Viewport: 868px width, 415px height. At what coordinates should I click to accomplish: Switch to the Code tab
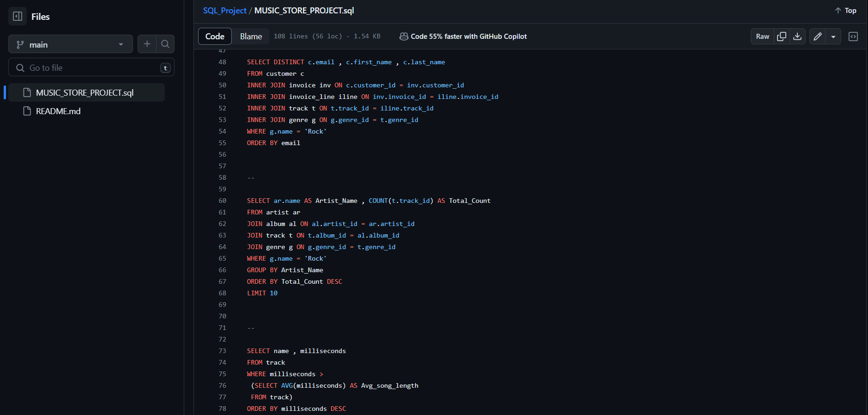click(x=215, y=37)
